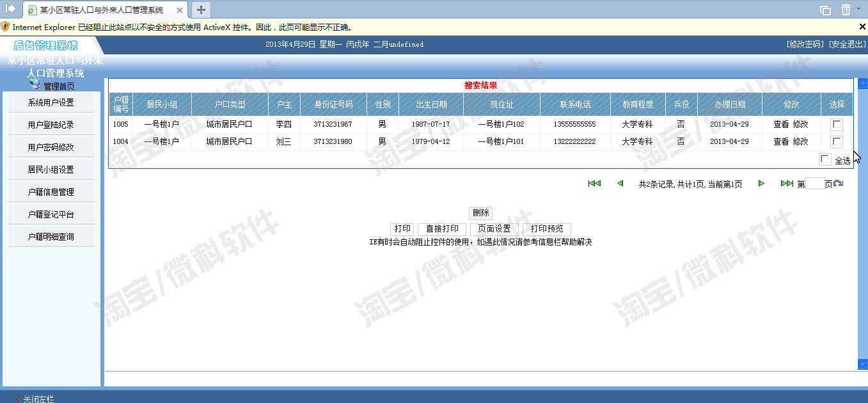Go to first page of results
The width and height of the screenshot is (868, 403).
594,184
